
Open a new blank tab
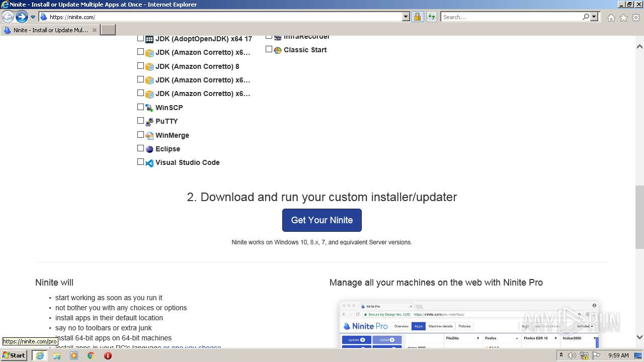click(x=108, y=30)
